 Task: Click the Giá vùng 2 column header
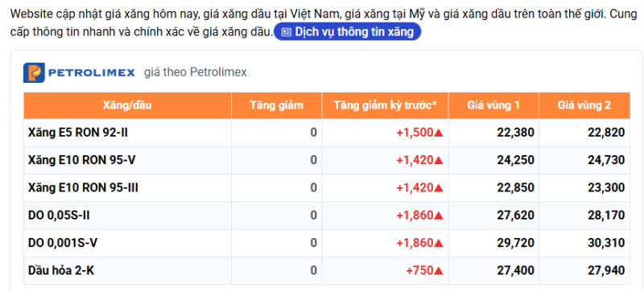click(584, 106)
